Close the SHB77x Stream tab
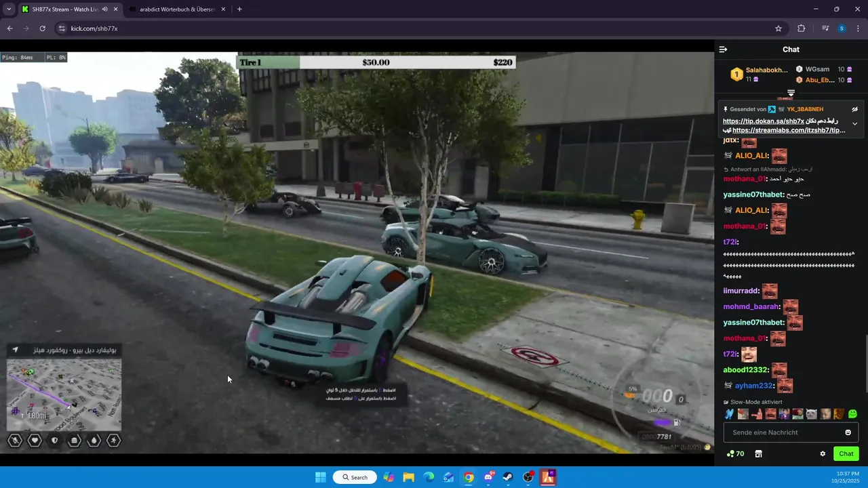 [x=116, y=9]
